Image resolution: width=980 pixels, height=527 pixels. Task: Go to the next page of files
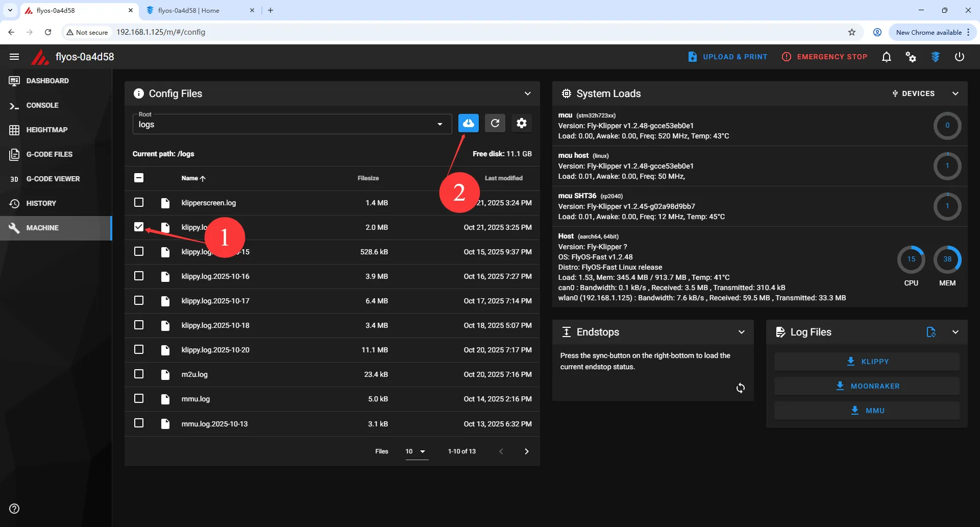(x=526, y=451)
